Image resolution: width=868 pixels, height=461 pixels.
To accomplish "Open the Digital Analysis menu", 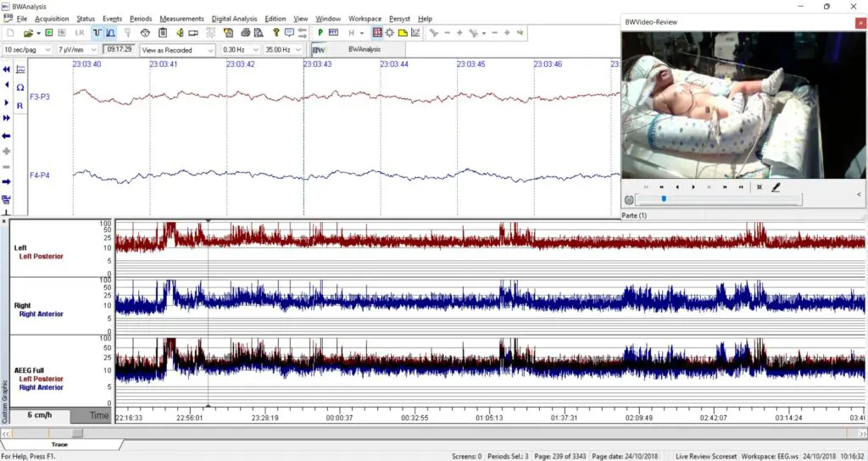I will point(234,19).
